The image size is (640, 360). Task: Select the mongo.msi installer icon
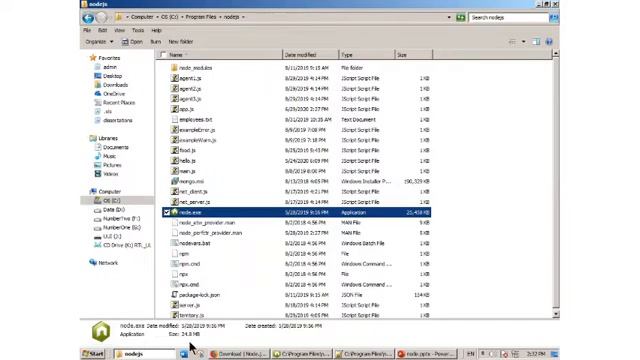(x=175, y=181)
